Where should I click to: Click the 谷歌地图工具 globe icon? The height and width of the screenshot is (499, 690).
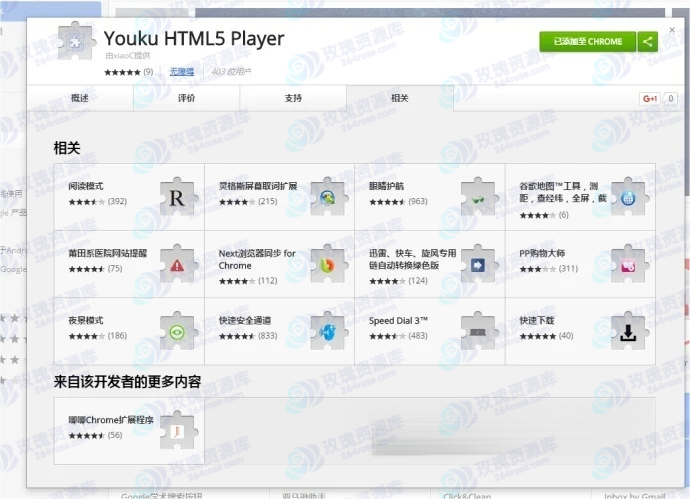628,197
